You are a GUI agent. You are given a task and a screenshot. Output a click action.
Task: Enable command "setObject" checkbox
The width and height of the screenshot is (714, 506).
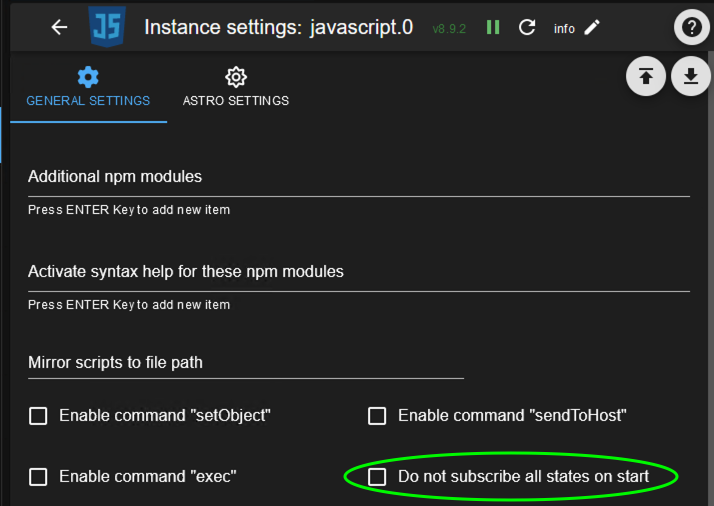38,416
